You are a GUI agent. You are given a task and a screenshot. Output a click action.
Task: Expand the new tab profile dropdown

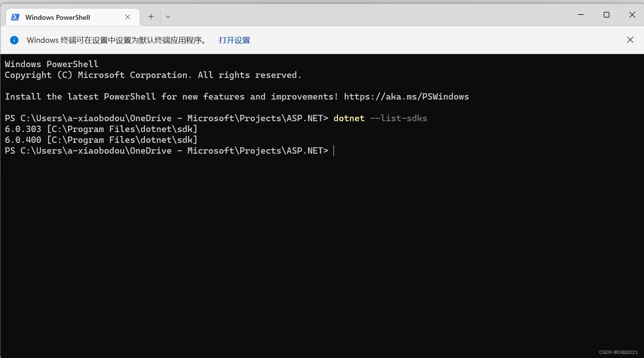coord(168,17)
